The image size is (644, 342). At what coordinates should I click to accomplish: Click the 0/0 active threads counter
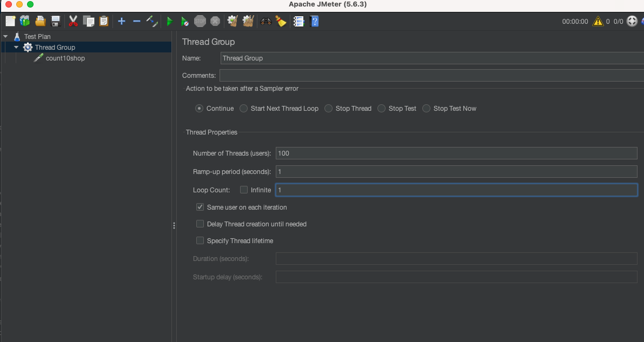point(618,22)
